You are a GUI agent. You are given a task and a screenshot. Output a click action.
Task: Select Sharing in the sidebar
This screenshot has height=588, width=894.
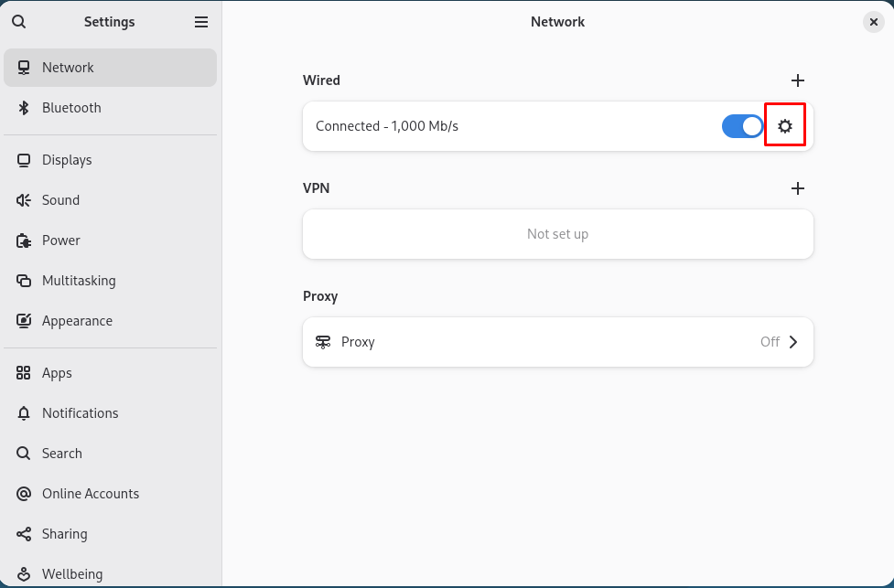pos(65,534)
